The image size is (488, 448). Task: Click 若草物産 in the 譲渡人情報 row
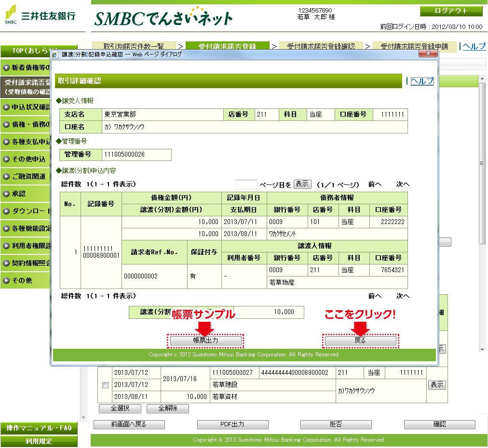tap(282, 283)
